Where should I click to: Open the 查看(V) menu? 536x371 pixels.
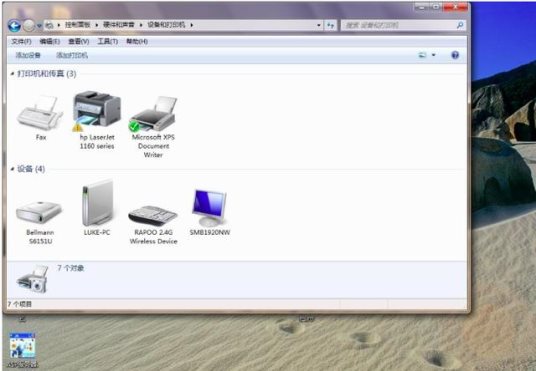[79, 41]
